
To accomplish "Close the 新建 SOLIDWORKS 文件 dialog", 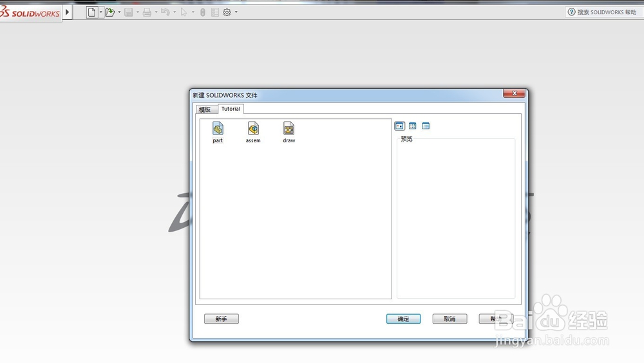I will pos(514,93).
